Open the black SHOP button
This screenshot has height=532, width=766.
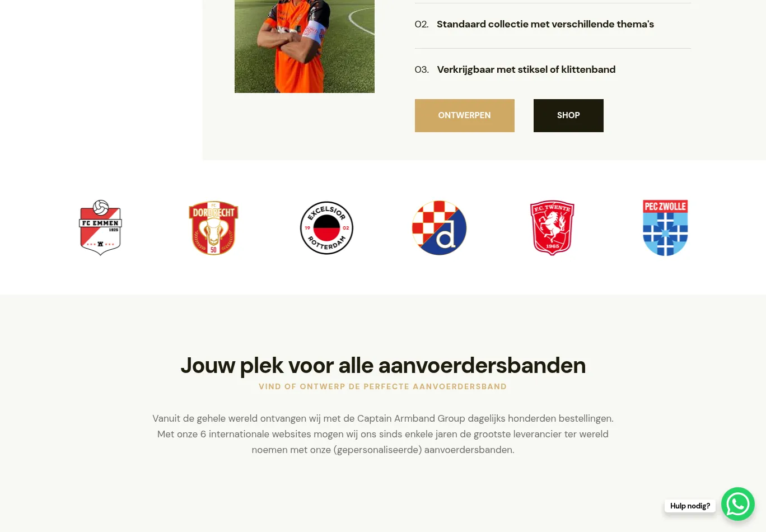pyautogui.click(x=568, y=115)
